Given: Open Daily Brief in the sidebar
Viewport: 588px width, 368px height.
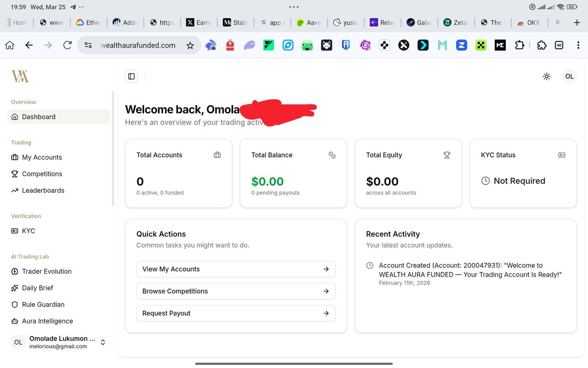Looking at the screenshot, I should (59, 288).
